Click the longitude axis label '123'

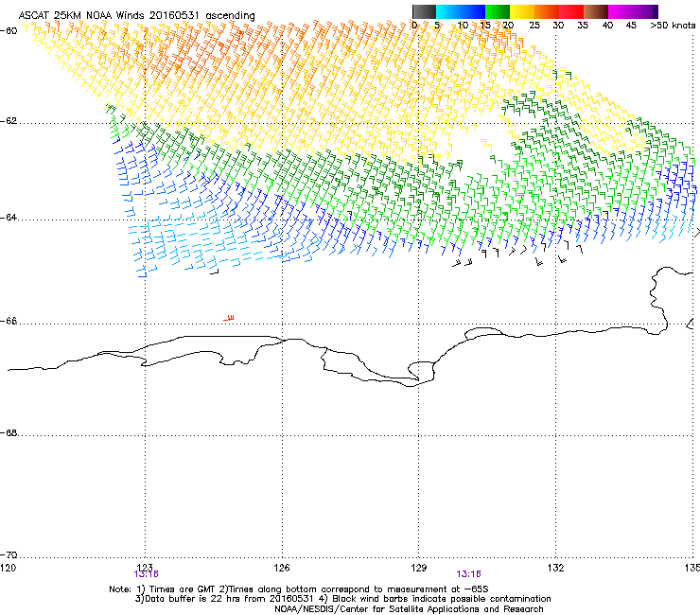[145, 568]
